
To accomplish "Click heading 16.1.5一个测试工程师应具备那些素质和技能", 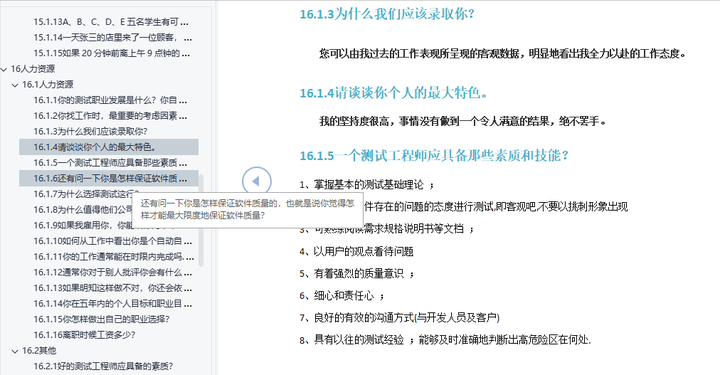I will click(x=434, y=155).
